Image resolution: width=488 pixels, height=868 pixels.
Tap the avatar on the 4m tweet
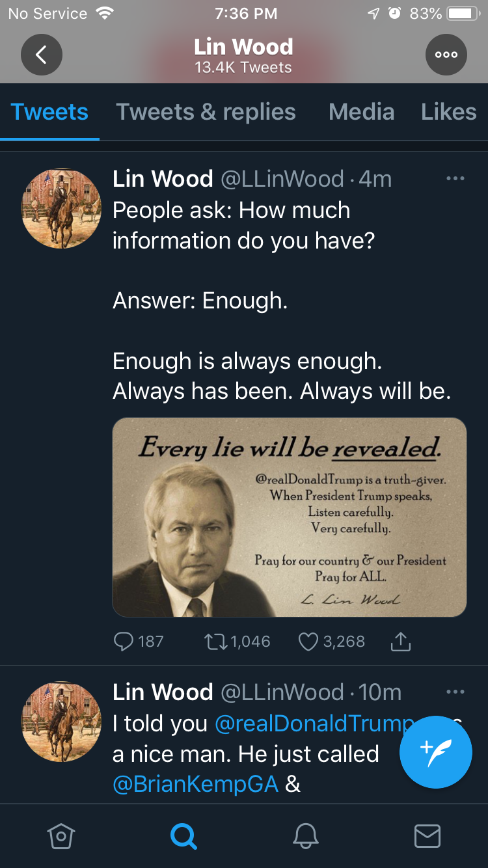61,208
